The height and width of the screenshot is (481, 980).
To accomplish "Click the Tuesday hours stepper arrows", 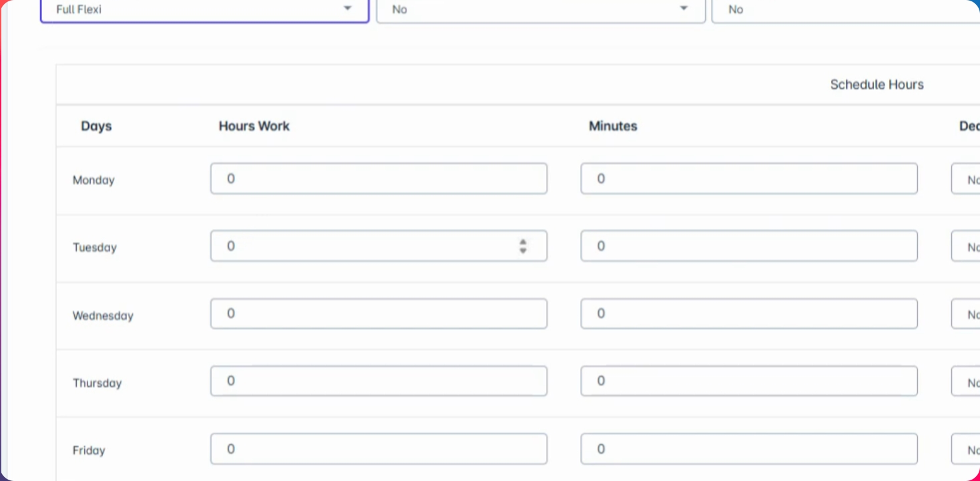I will point(523,247).
